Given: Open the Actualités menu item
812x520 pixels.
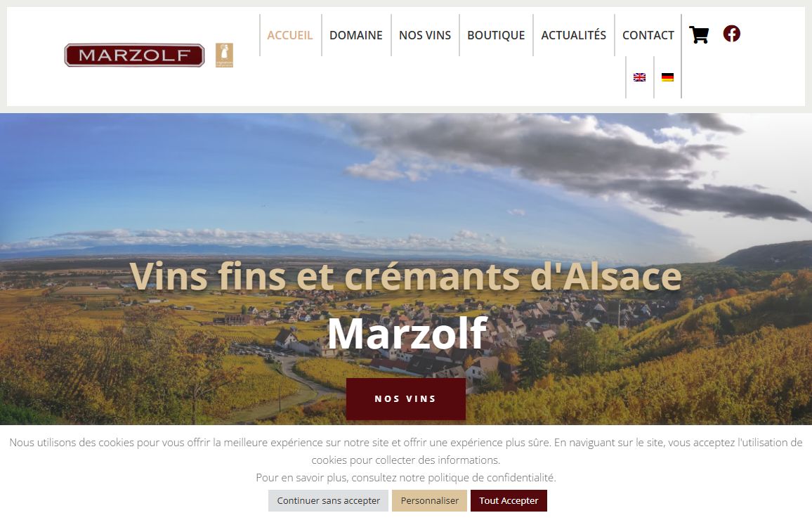Looking at the screenshot, I should point(573,35).
